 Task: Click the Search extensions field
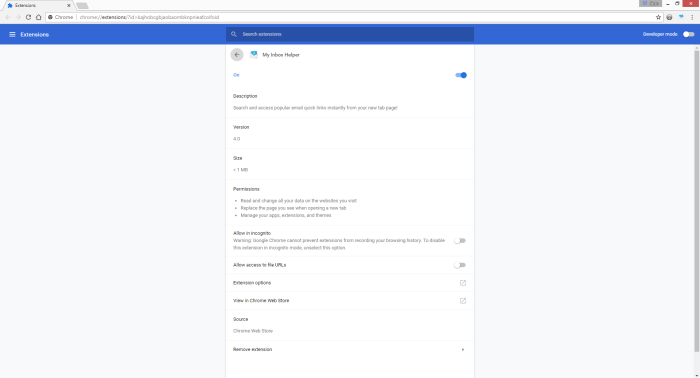click(x=350, y=34)
